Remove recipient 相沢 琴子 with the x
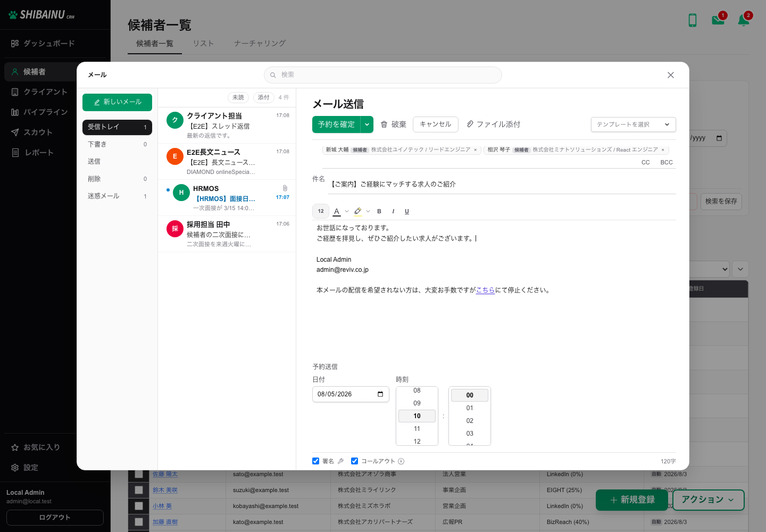The image size is (766, 532). [663, 150]
